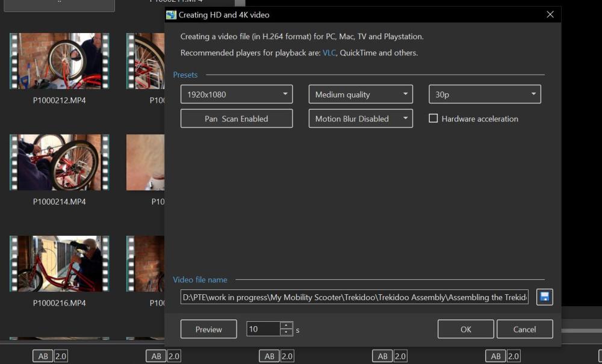The image size is (602, 364).
Task: Click the Cancel button
Action: coord(524,329)
